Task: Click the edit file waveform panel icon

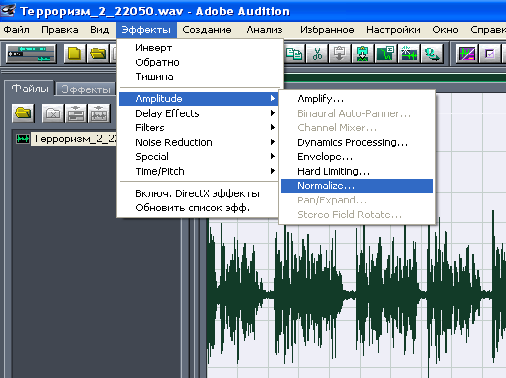Action: pos(99,114)
